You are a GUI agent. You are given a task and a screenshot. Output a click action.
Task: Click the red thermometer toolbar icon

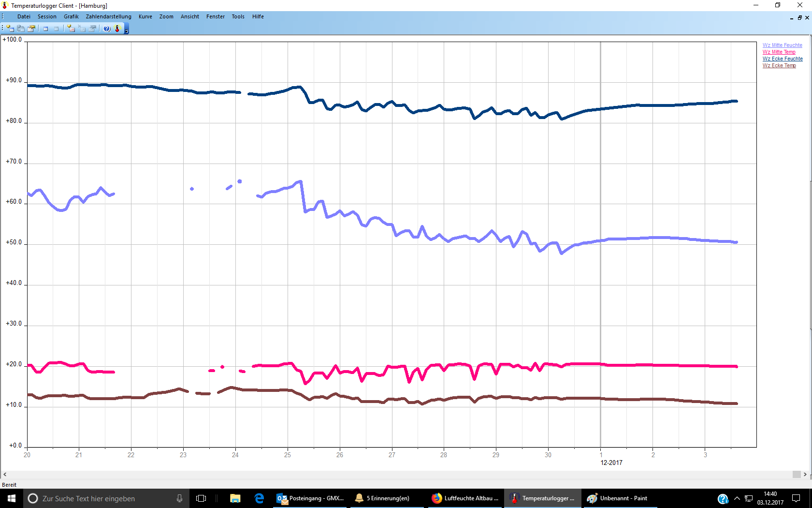tap(117, 29)
